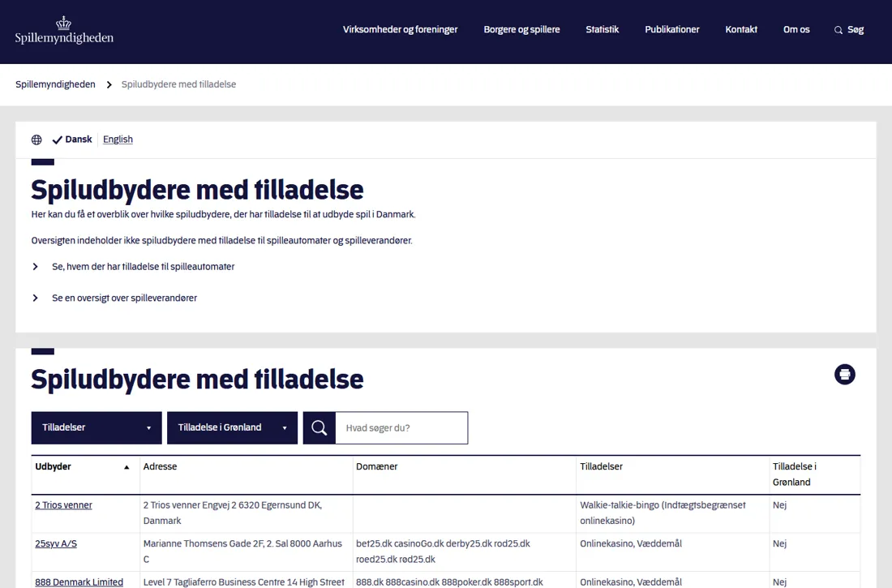892x588 pixels.
Task: Go to the Kontakt page
Action: click(x=740, y=29)
